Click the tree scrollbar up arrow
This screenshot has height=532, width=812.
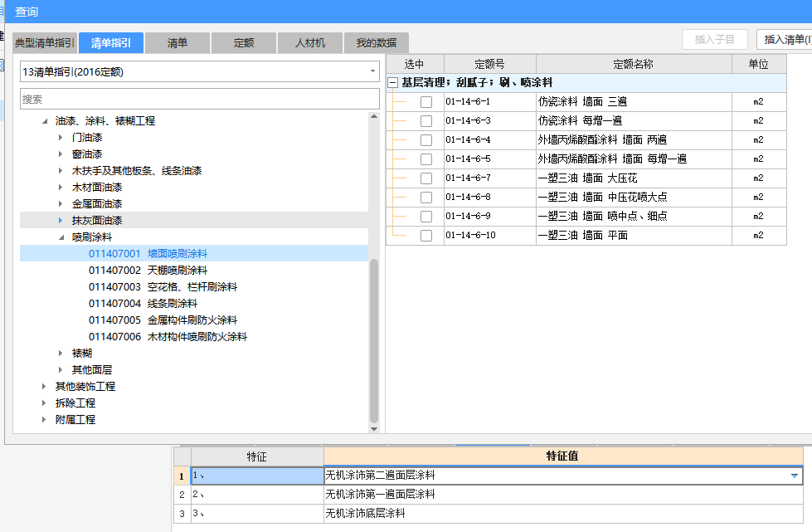(374, 116)
